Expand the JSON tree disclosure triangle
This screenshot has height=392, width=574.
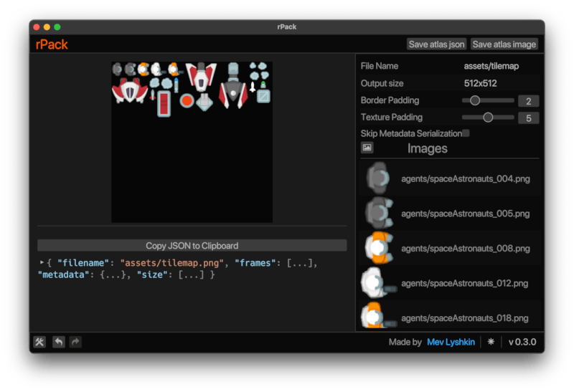point(42,262)
